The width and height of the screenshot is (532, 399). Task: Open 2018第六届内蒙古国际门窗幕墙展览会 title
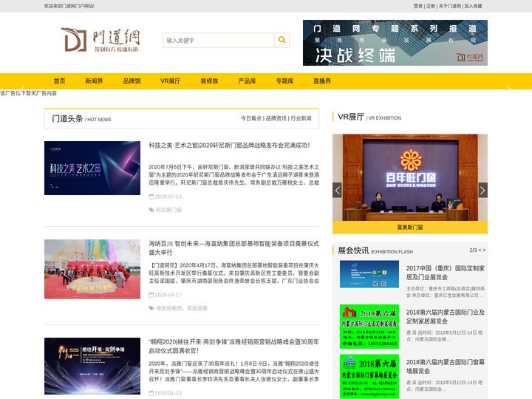pos(445,366)
